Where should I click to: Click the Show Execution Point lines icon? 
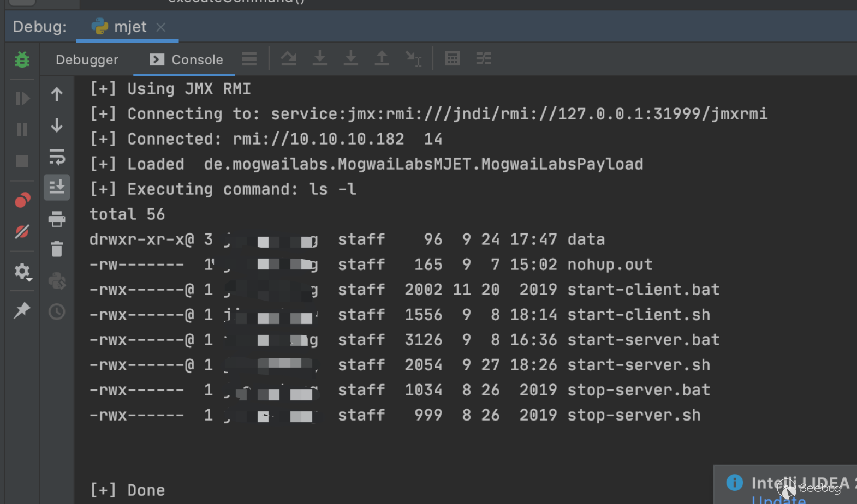click(x=249, y=59)
